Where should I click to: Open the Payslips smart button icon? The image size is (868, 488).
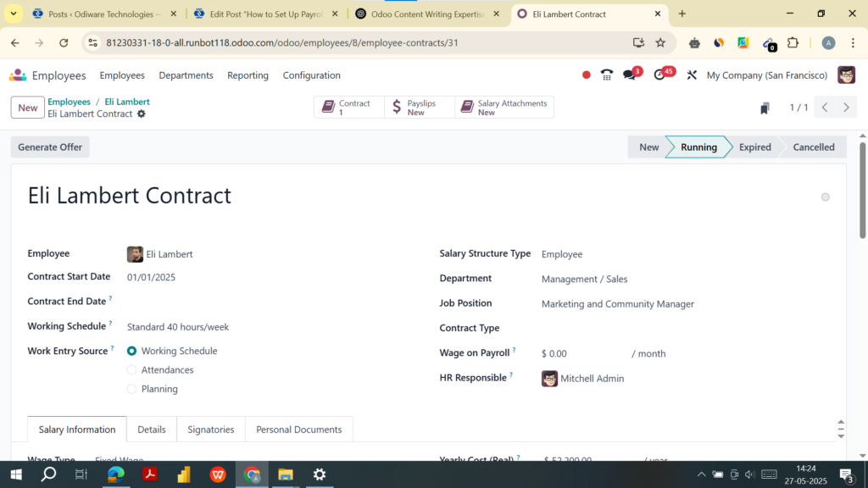(x=397, y=107)
